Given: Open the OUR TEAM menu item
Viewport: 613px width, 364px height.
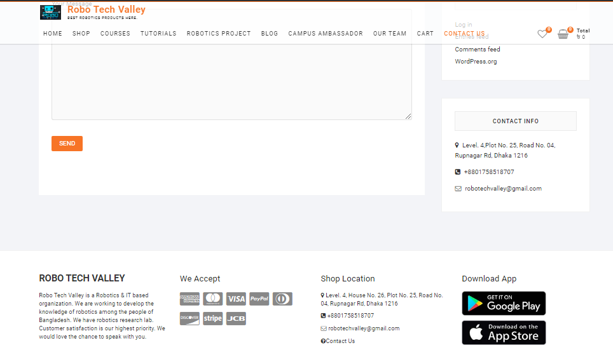Looking at the screenshot, I should coord(390,34).
